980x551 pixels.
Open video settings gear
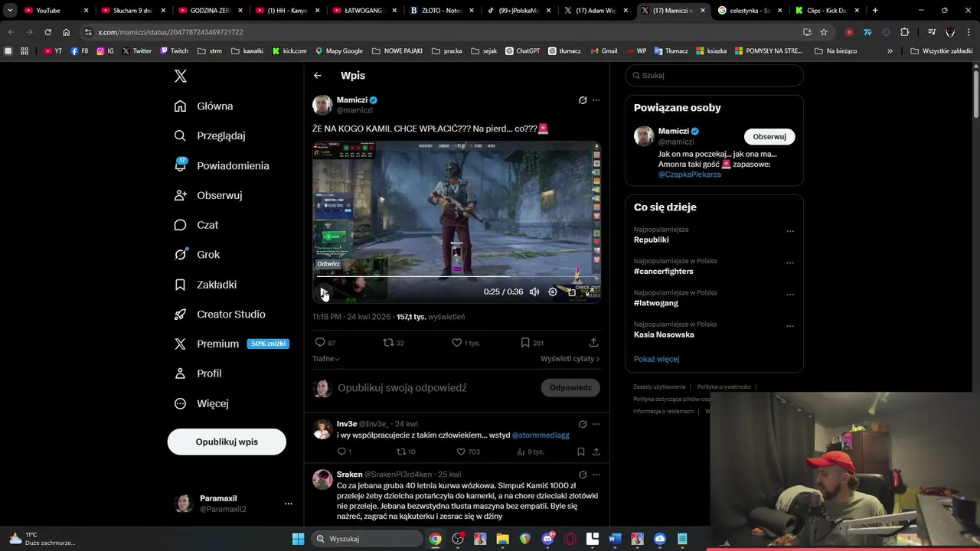(x=553, y=292)
